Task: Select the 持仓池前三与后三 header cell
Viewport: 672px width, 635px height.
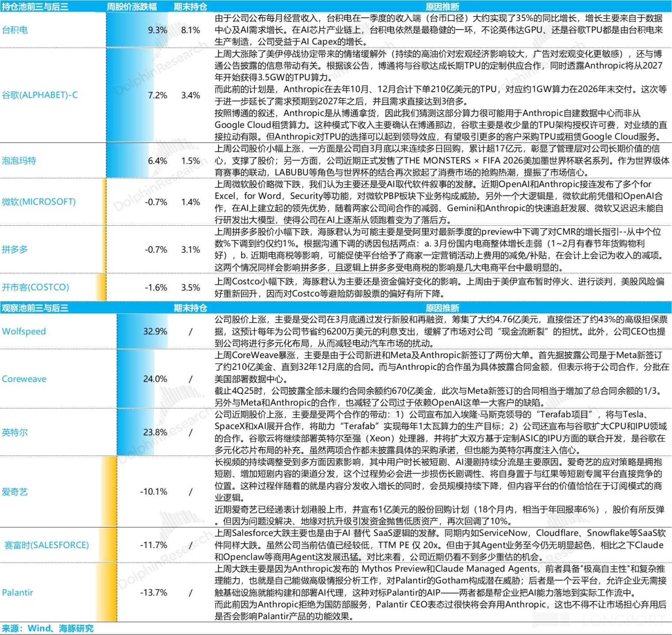Action: [x=35, y=7]
